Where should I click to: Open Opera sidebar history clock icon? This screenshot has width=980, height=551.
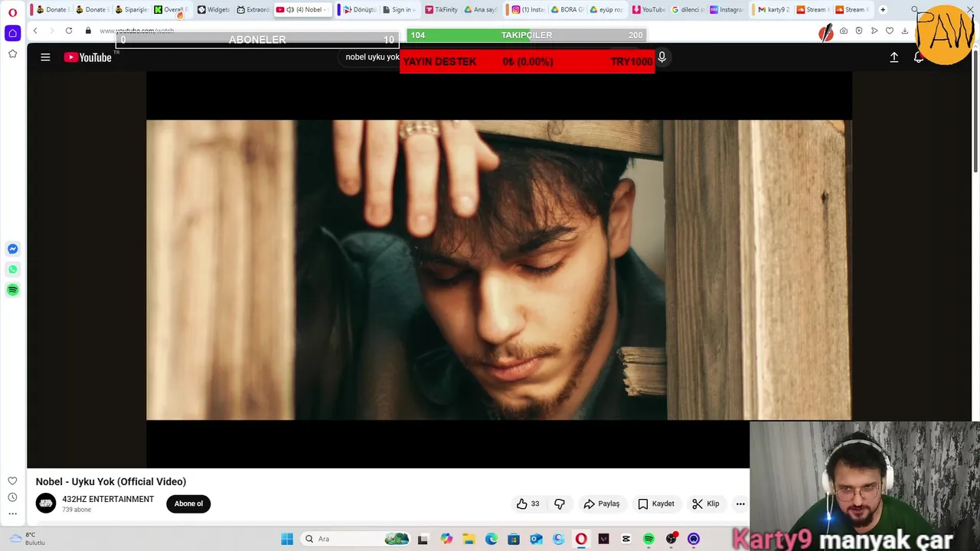pyautogui.click(x=12, y=497)
